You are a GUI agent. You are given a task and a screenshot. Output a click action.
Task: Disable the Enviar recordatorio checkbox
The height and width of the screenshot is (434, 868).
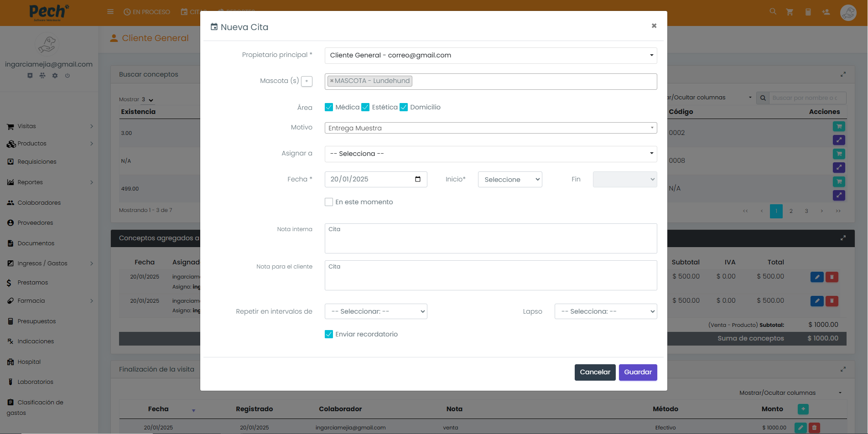(329, 334)
